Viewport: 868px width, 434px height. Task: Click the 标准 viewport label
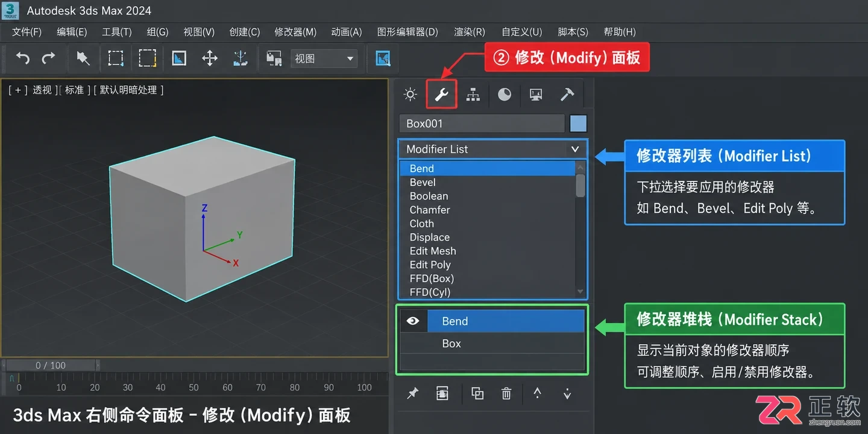(x=75, y=90)
